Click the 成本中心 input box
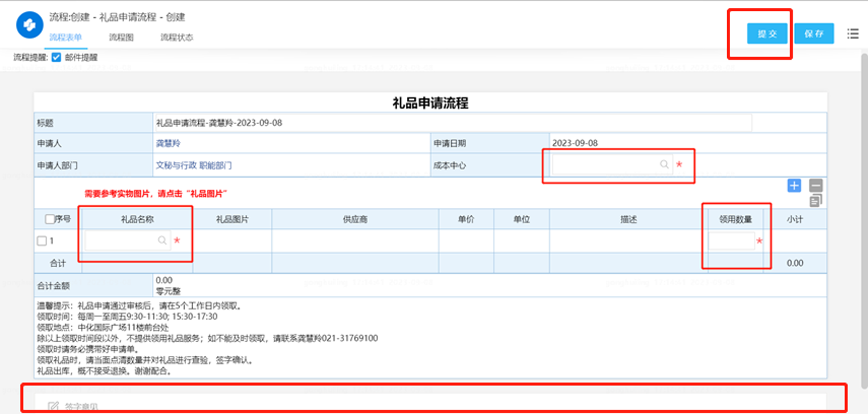The height and width of the screenshot is (414, 868). tap(612, 165)
